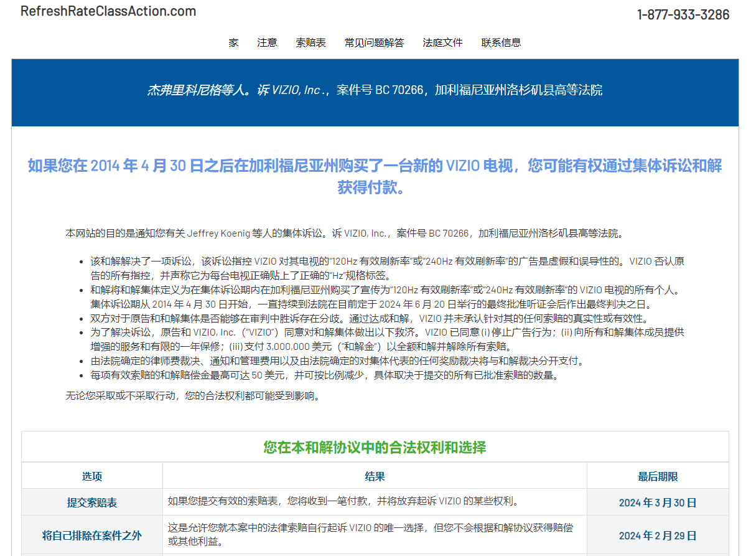Open 常见问题解答 FAQ page
The height and width of the screenshot is (556, 756).
click(375, 42)
